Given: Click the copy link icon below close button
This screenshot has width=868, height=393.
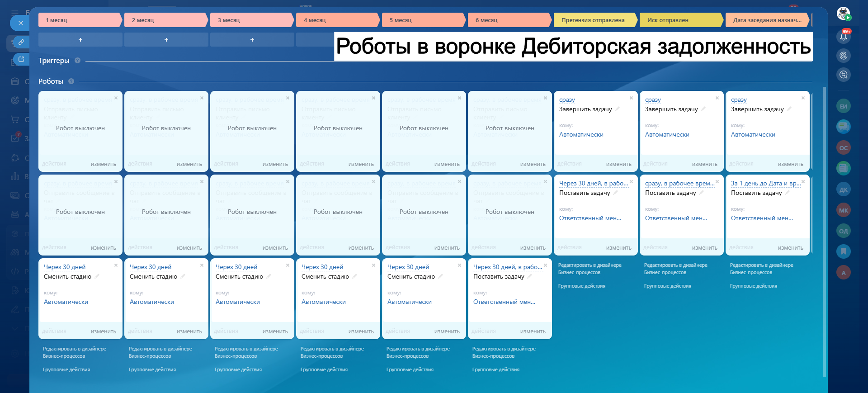Looking at the screenshot, I should coord(21,42).
